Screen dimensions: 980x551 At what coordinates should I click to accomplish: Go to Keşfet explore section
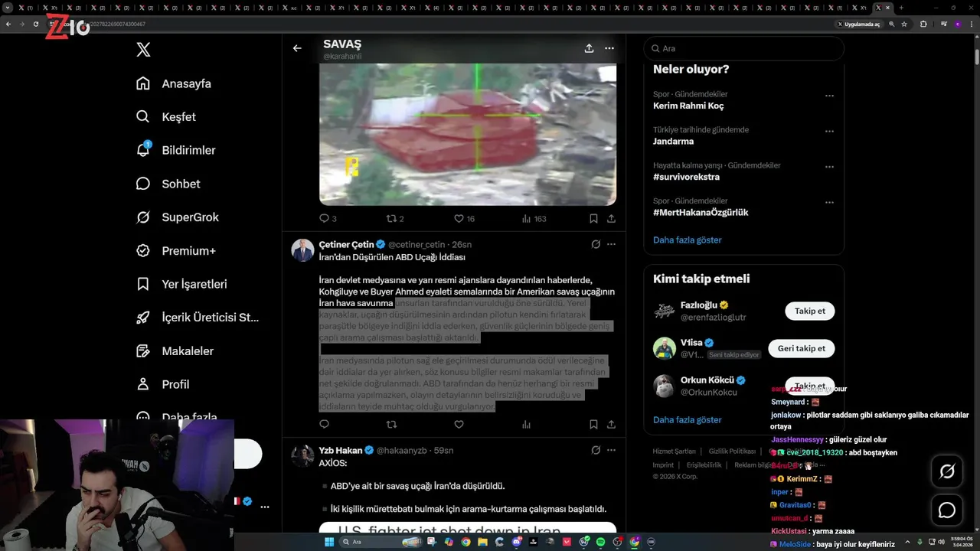click(166, 117)
